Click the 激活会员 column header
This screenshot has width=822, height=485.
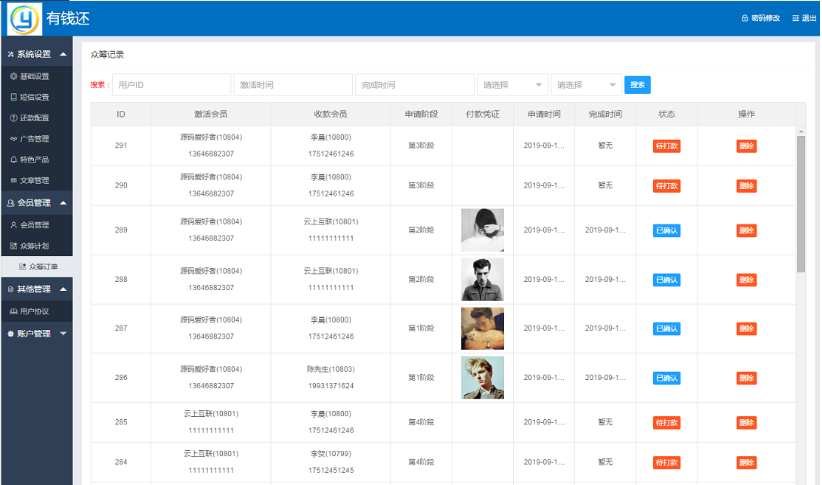click(211, 114)
